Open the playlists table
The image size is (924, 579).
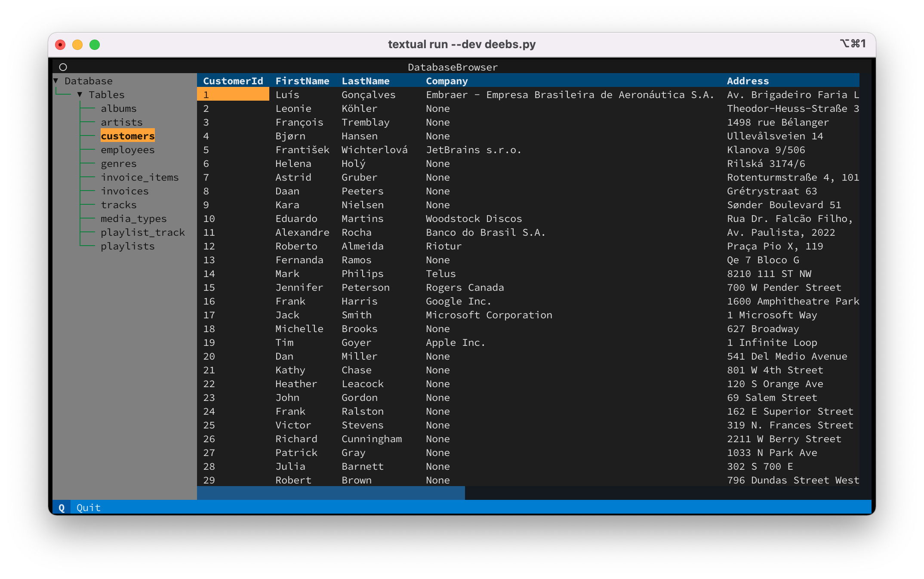pos(127,246)
